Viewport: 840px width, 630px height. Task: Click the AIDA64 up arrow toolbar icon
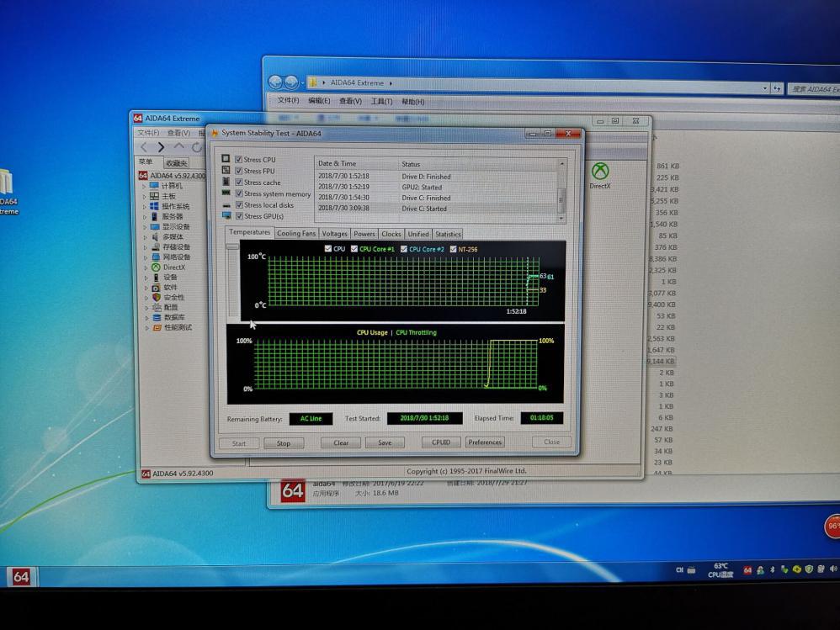pos(179,146)
